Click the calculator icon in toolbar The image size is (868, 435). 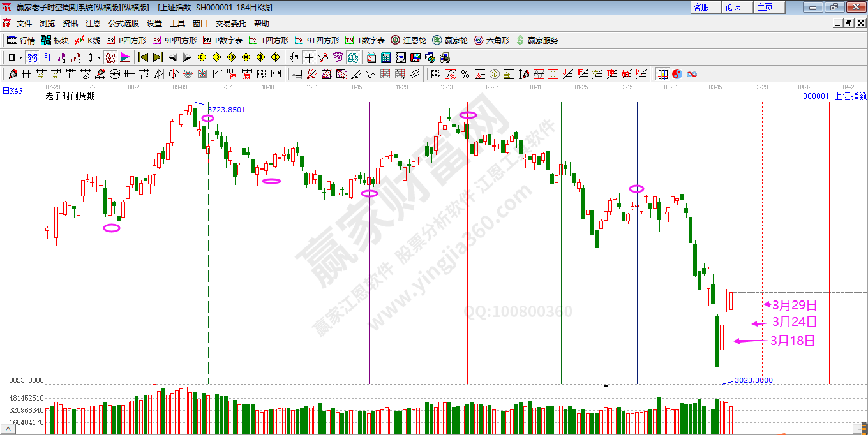coord(385,57)
